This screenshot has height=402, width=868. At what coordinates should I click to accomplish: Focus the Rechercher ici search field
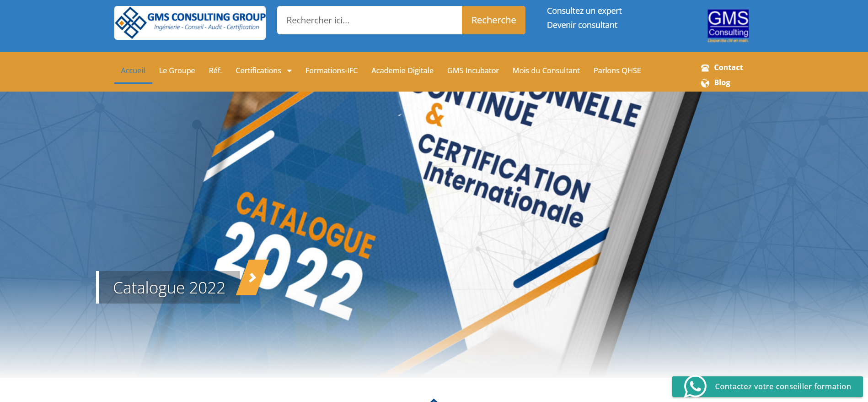[370, 20]
